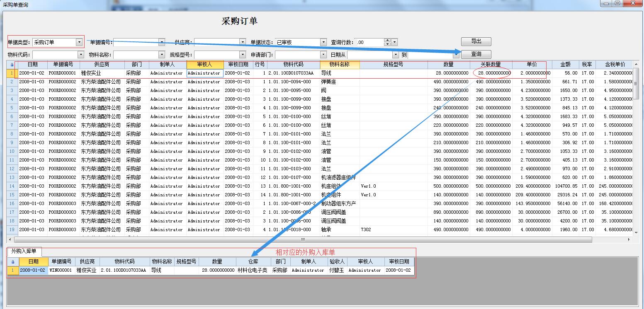Click the up arrow to increase 查询行数
This screenshot has width=644, height=309.
pyautogui.click(x=387, y=40)
